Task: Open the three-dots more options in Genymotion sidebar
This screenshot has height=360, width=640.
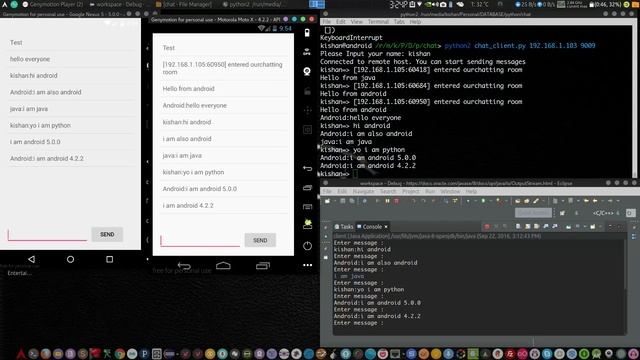Action: 307,265
